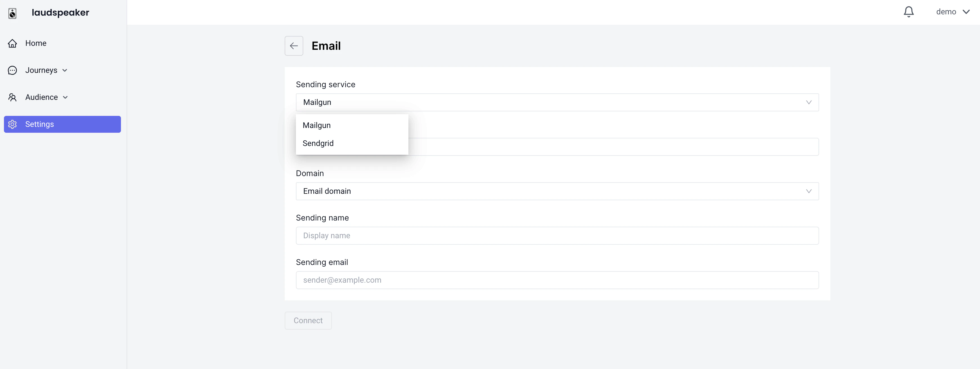Click the notification bell icon

[909, 12]
